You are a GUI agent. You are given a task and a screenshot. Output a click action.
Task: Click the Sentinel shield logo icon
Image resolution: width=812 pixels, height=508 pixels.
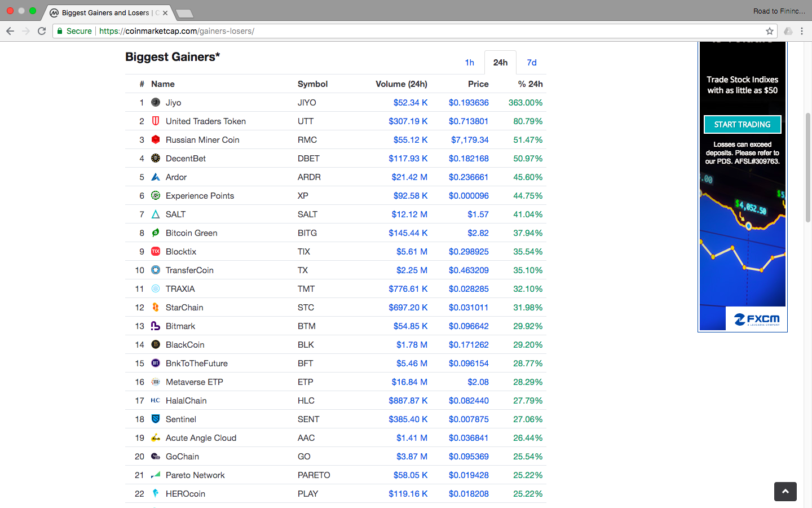click(156, 419)
